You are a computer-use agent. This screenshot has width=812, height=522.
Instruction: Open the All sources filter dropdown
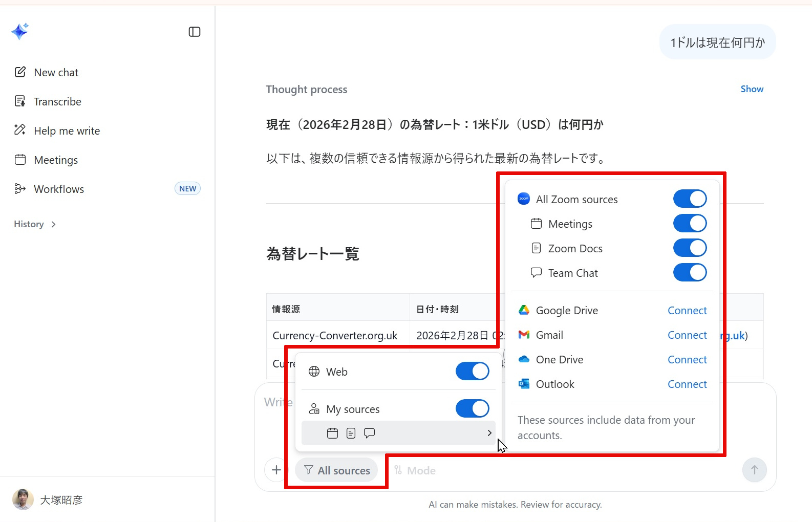click(x=336, y=470)
